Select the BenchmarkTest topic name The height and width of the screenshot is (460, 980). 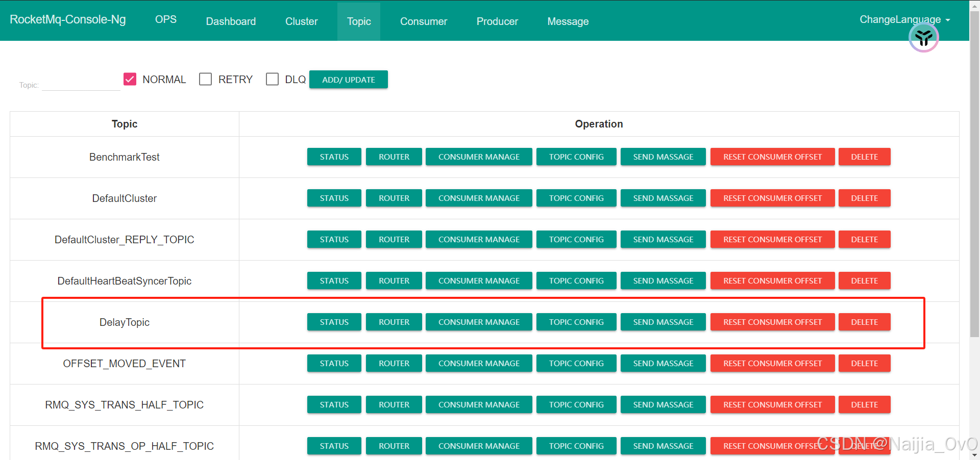click(125, 157)
